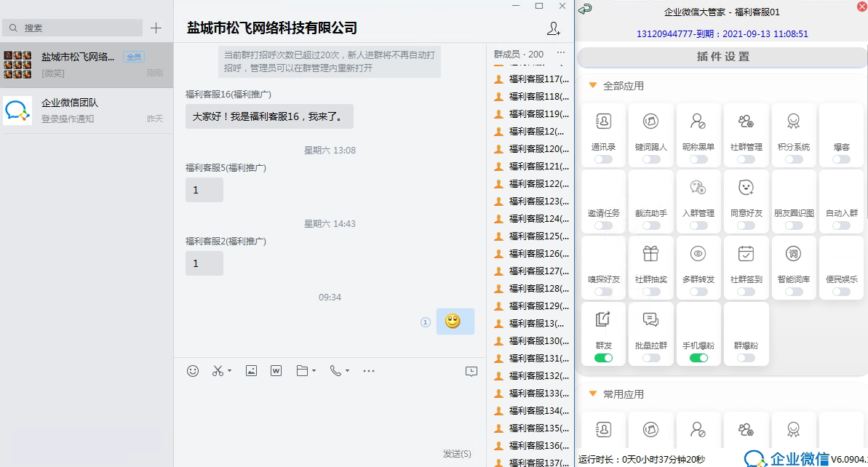Open the 社群抽奖 gift box icon

pyautogui.click(x=651, y=253)
